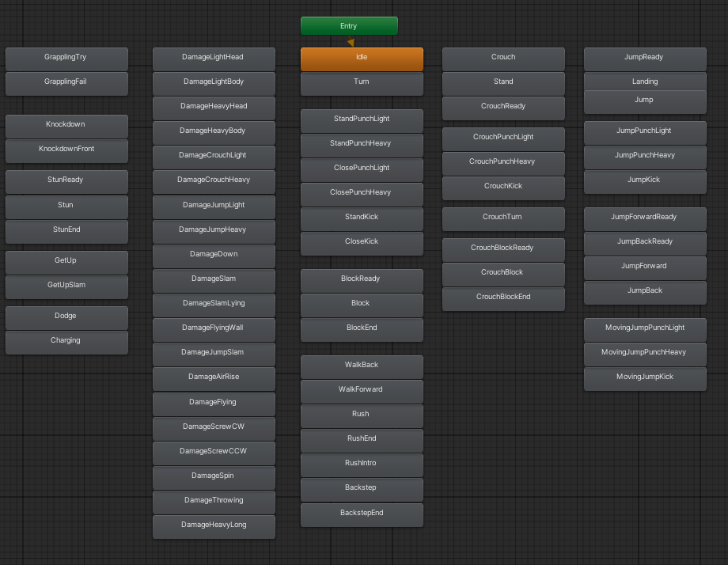Select the DamageHeavyLong state node
The height and width of the screenshot is (565, 728).
[x=214, y=525]
